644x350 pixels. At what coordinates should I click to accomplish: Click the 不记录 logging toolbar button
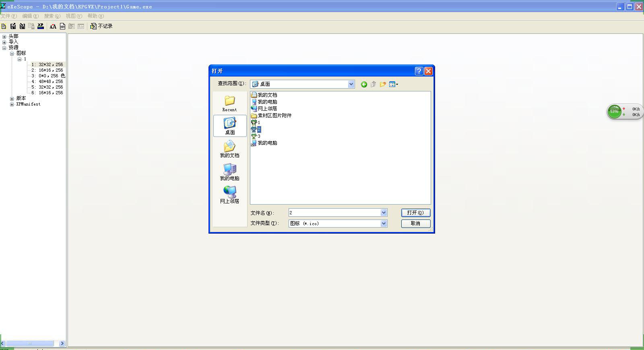(101, 26)
